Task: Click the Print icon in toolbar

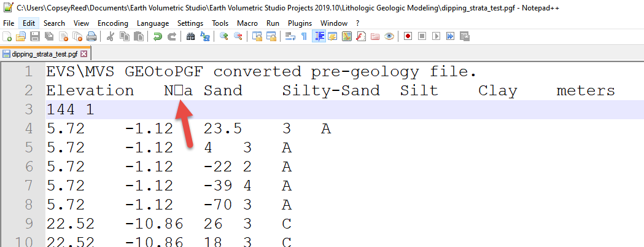Action: [91, 37]
